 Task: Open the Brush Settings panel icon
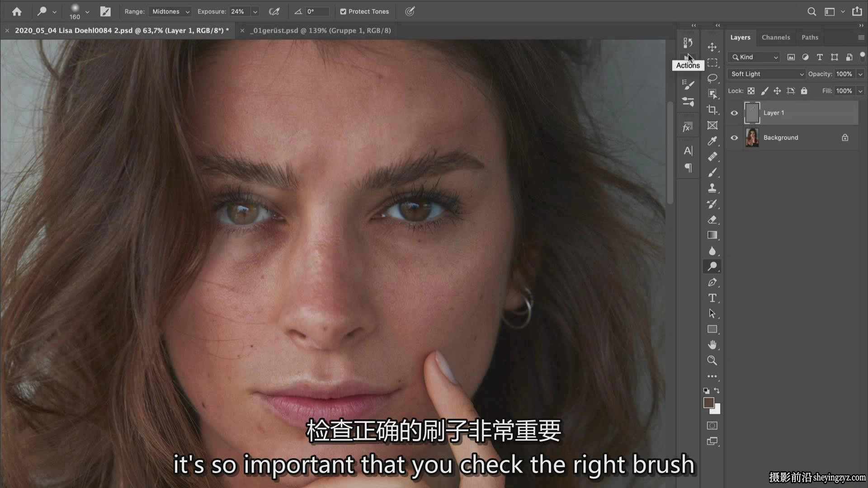pos(688,84)
